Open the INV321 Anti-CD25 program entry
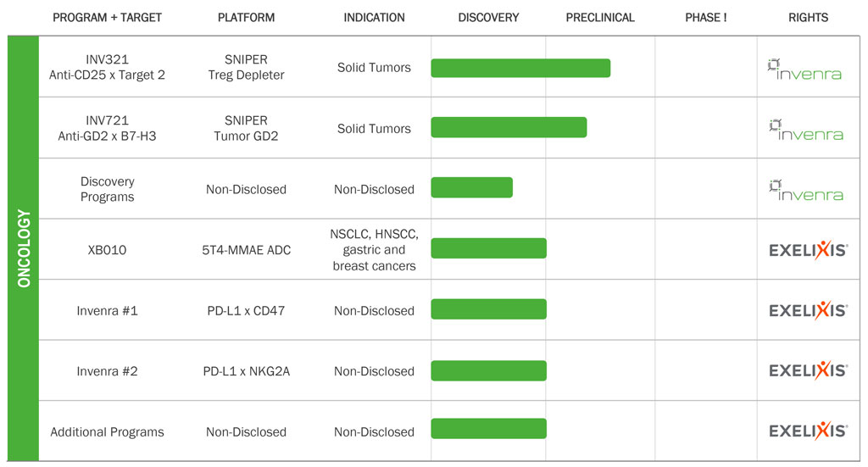Screen dimensions: 868x467 click(107, 67)
